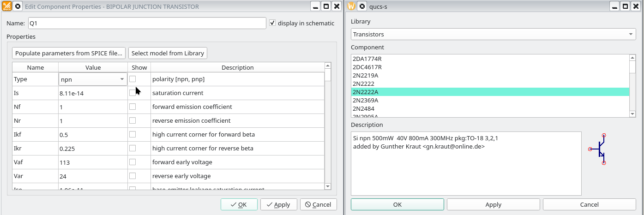Image resolution: width=644 pixels, height=215 pixels.
Task: Minimize the qucs-s library window
Action: (614, 6)
